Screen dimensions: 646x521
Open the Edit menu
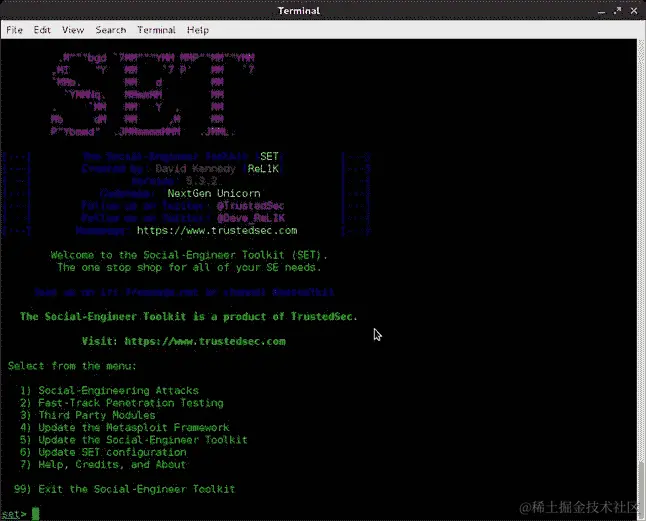(x=42, y=30)
